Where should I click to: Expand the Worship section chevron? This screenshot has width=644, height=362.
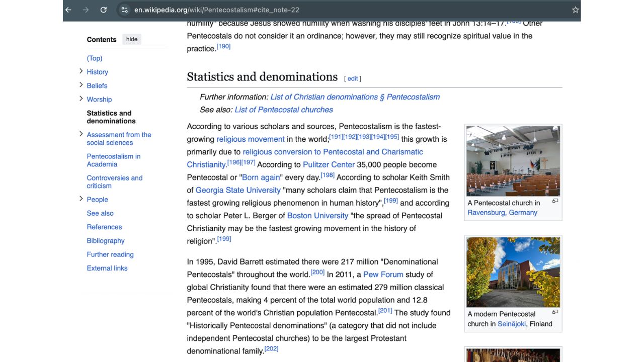[81, 99]
